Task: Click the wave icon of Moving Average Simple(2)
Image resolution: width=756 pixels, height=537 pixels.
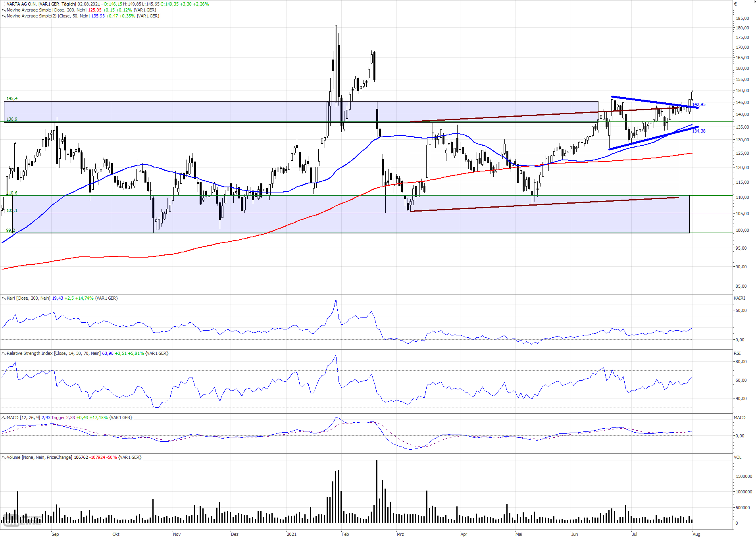Action: click(4, 16)
